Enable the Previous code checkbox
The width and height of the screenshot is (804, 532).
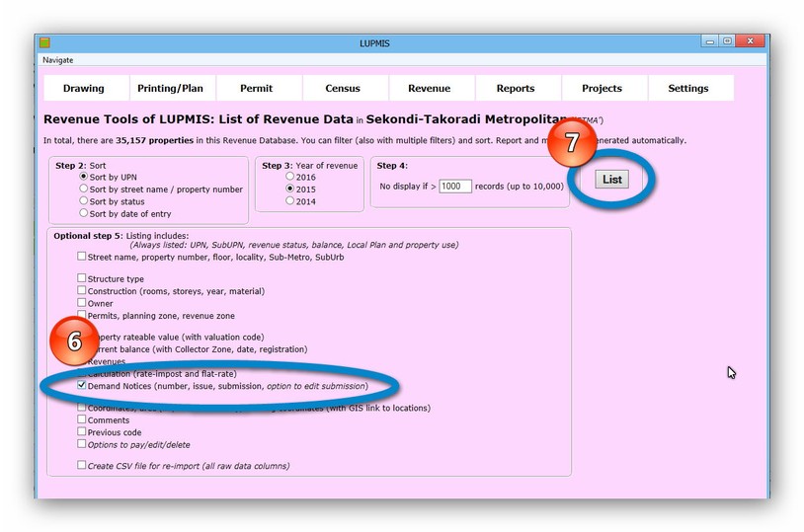pos(82,431)
